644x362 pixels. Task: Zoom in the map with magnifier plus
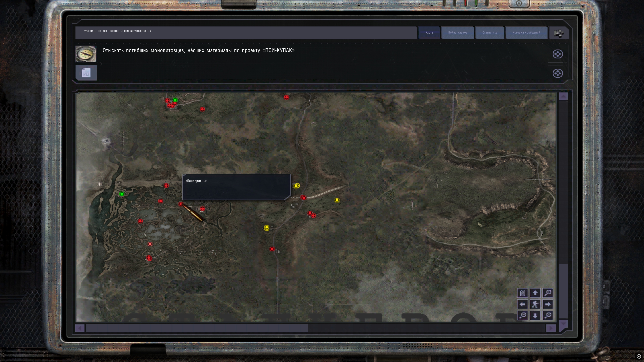pos(548,293)
